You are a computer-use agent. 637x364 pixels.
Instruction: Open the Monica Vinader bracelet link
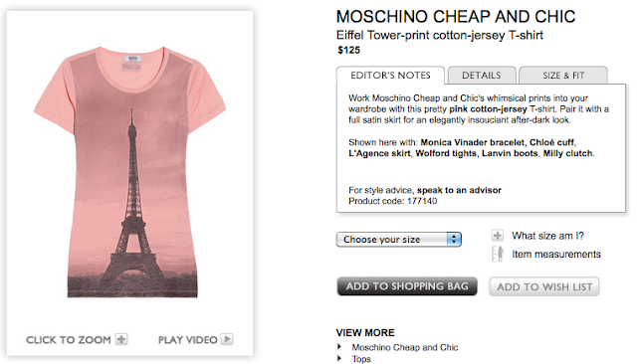coord(473,142)
